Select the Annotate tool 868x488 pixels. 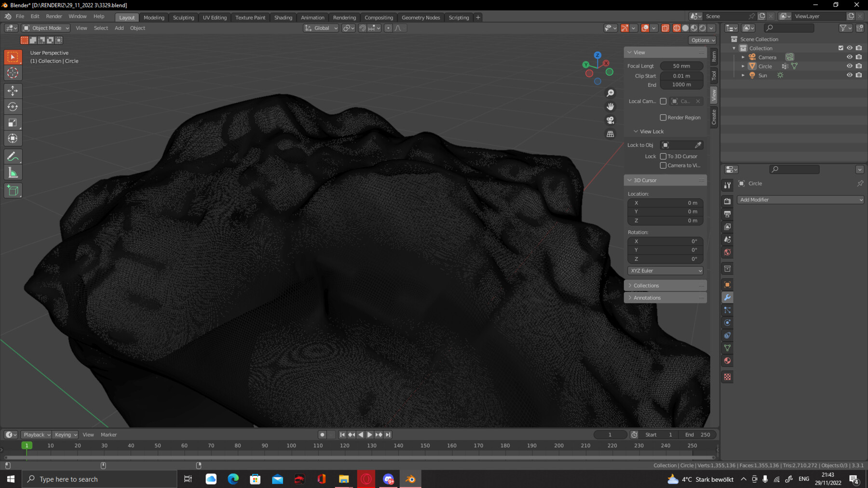coord(13,156)
